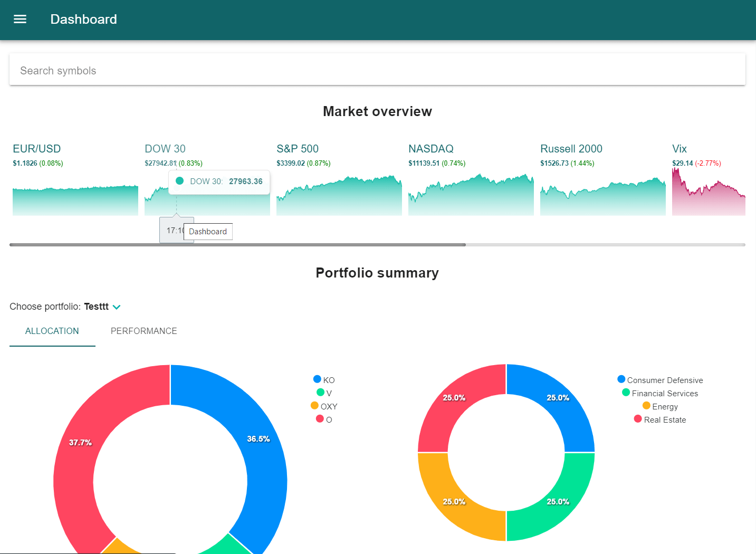Switch to the PERFORMANCE tab

coord(143,331)
